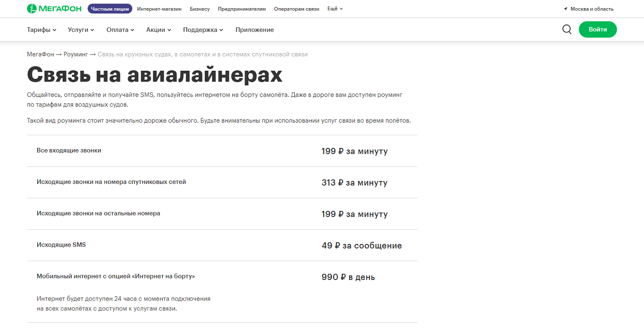Click note Интернет будет доступен 24 часа

coord(124,304)
